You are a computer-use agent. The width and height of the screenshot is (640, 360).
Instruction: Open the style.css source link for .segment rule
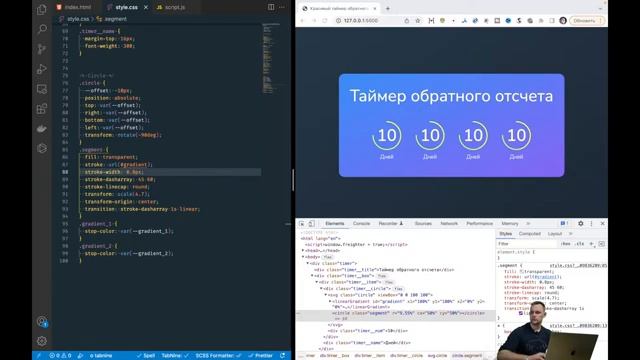(x=578, y=266)
